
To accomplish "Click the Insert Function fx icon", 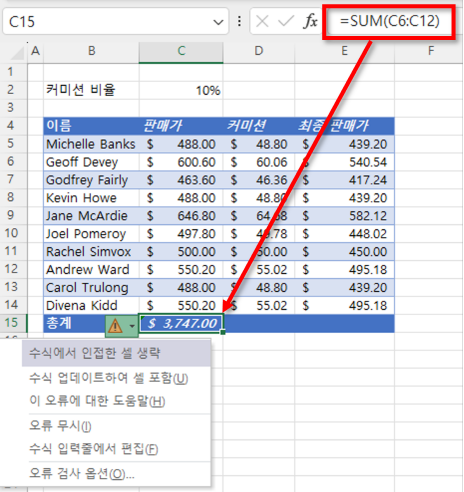I will pos(310,22).
